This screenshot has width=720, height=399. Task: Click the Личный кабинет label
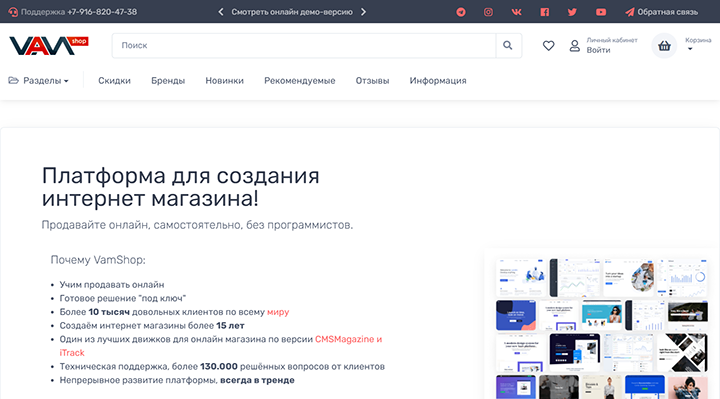click(612, 40)
